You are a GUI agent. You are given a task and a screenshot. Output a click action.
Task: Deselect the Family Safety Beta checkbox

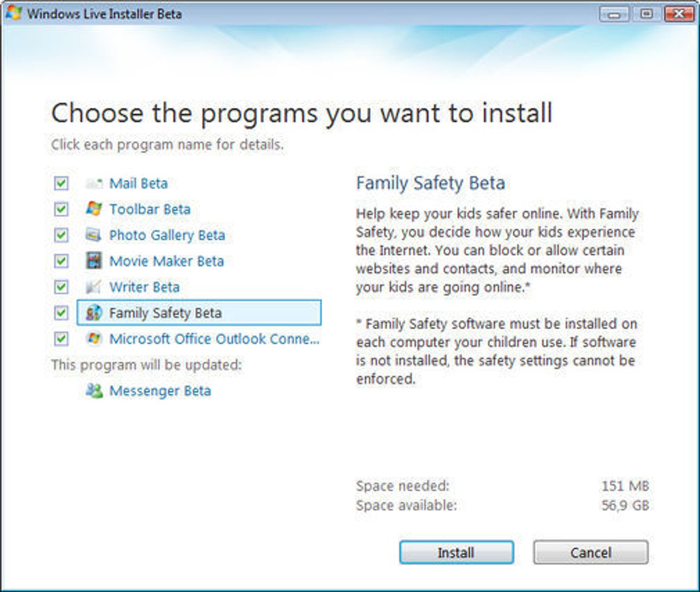[61, 313]
